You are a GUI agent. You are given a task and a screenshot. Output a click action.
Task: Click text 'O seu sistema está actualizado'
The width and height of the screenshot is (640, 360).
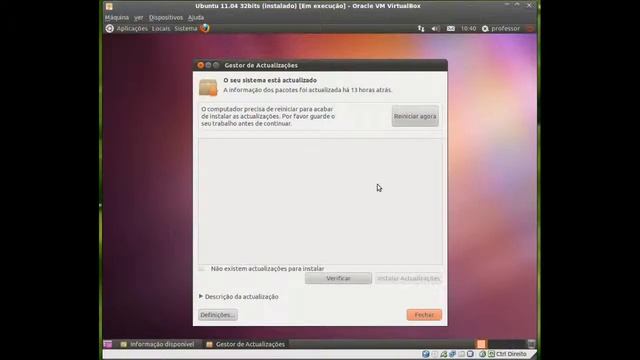[x=270, y=80]
